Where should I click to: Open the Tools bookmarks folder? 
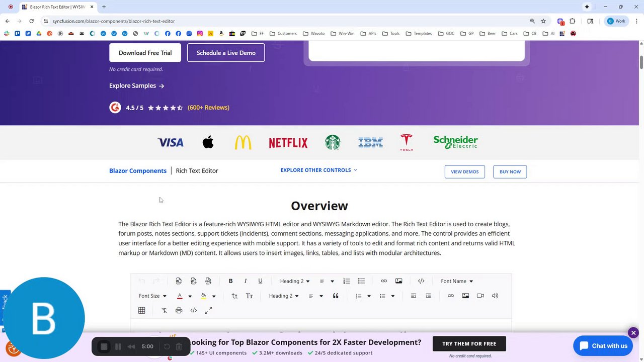391,34
